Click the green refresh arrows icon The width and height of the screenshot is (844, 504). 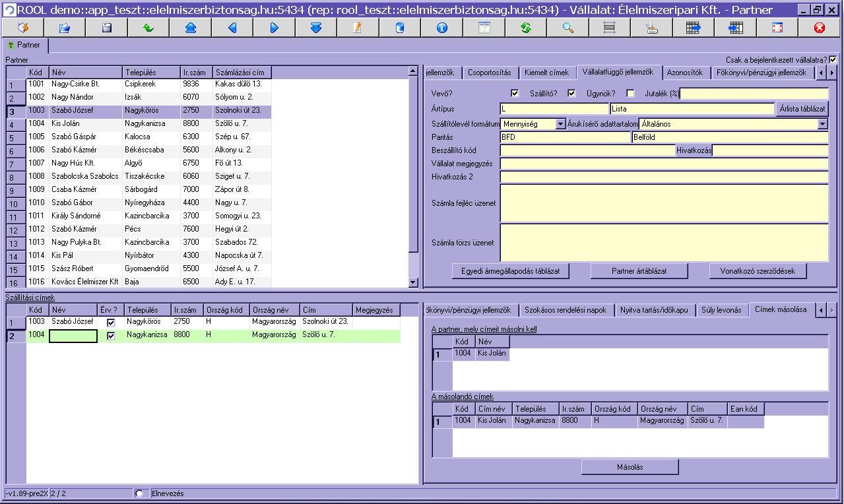[x=526, y=28]
